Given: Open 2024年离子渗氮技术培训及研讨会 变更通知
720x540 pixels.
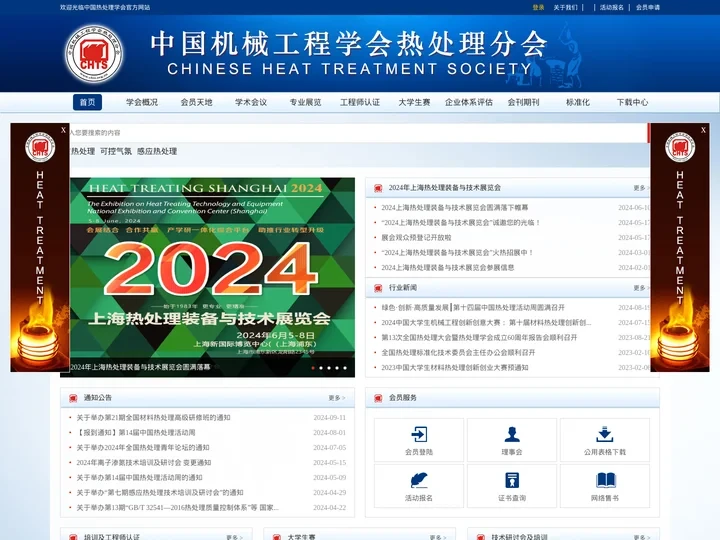Looking at the screenshot, I should click(x=144, y=462).
